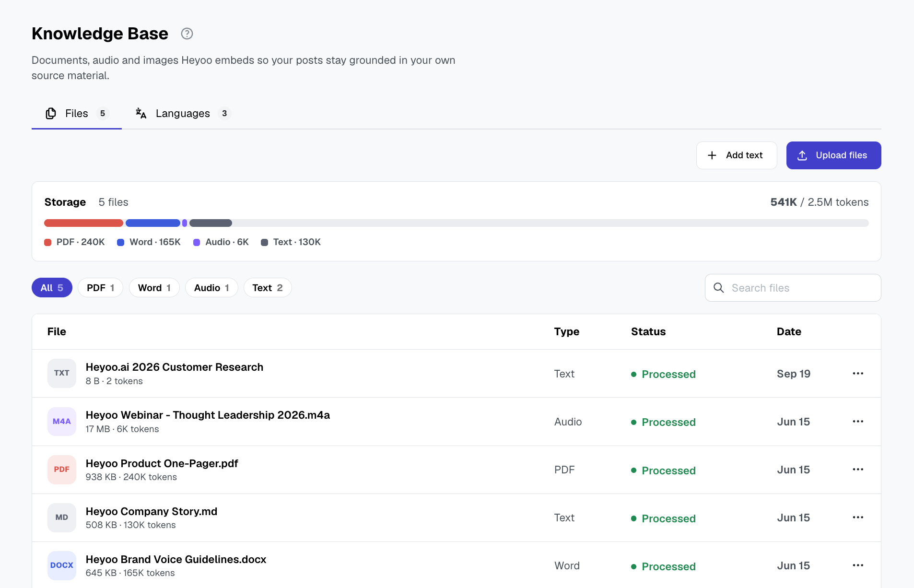Open more options for Heyoo Brand Voice Guidelines.docx

[x=858, y=565]
